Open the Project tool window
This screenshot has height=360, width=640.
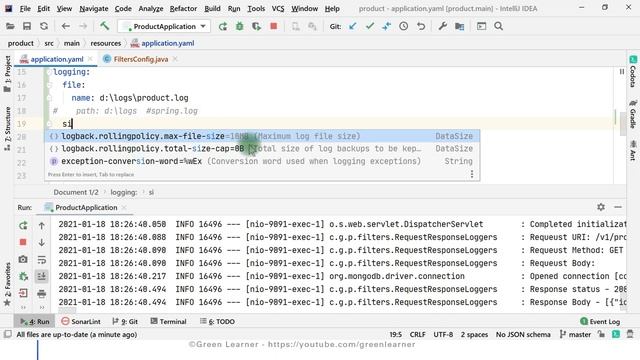coord(7,74)
